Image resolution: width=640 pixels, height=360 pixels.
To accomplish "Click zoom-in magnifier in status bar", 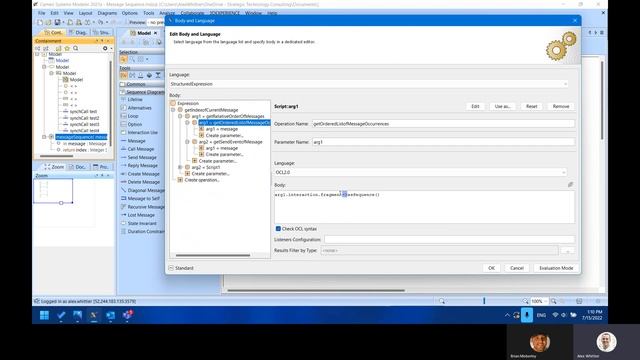I will coord(553,301).
